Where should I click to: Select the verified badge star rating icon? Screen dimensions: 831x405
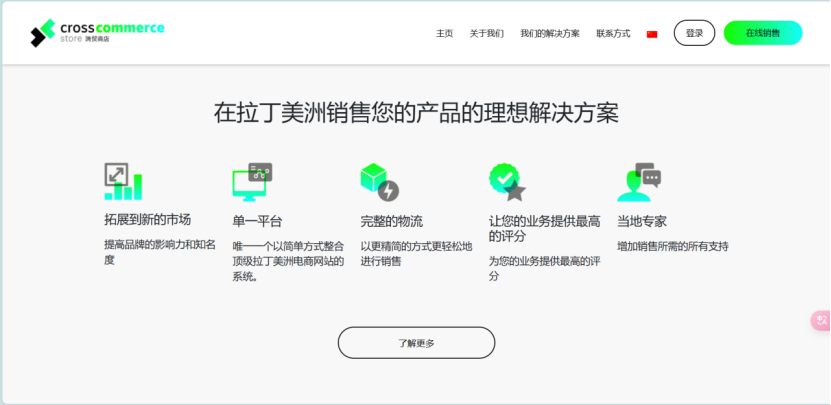point(507,182)
